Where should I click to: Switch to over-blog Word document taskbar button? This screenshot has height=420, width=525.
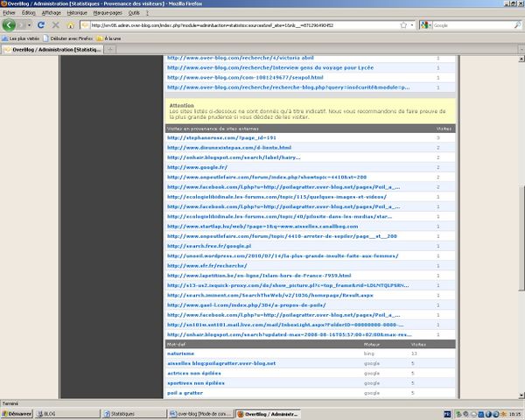(x=201, y=414)
